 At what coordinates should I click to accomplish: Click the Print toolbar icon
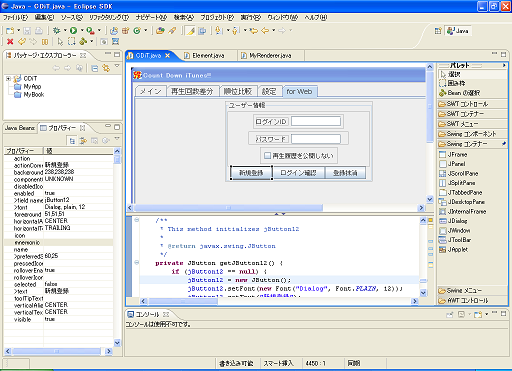pyautogui.click(x=39, y=31)
